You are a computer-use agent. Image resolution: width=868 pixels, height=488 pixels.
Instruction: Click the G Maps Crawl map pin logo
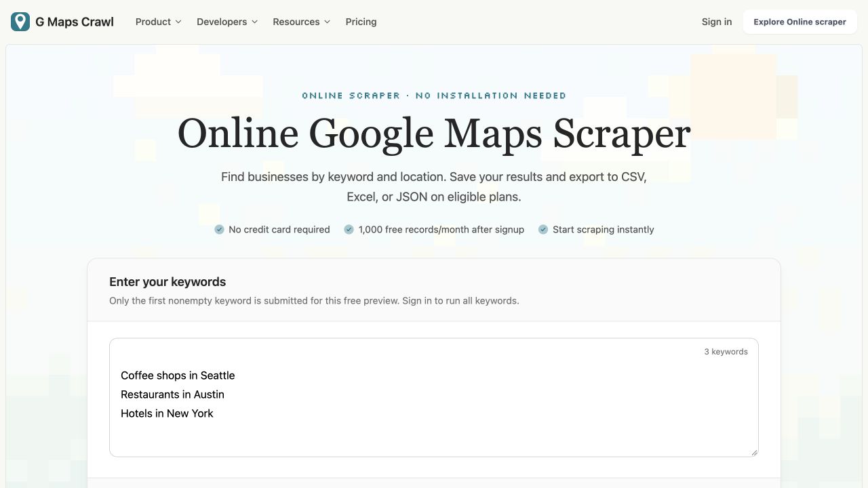20,22
